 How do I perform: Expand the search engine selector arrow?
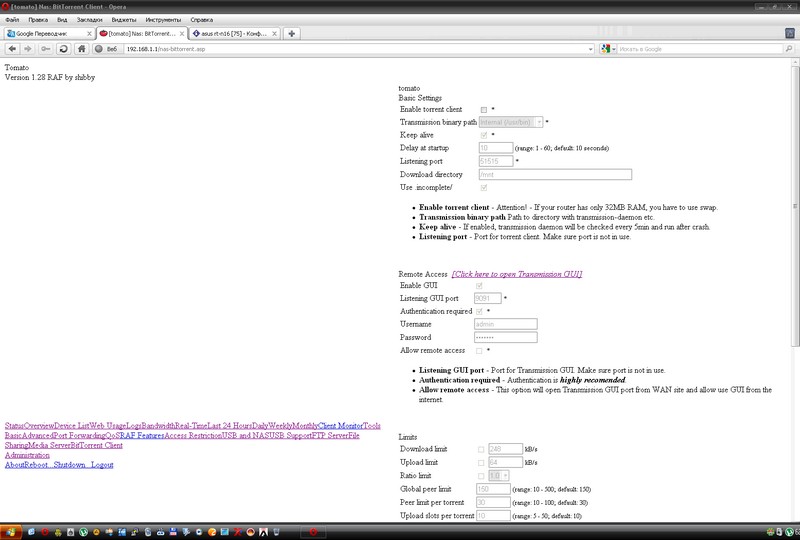tap(614, 49)
